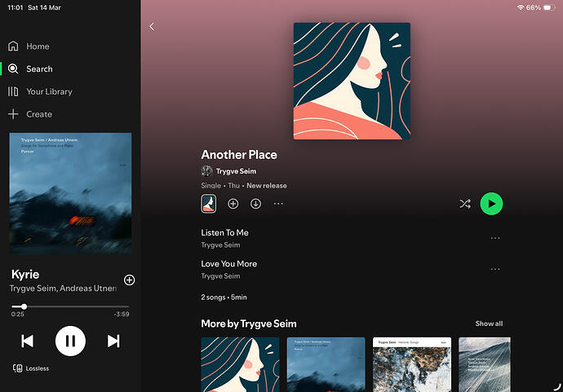
Task: Click the Wi-Fi icon in status bar
Action: pyautogui.click(x=521, y=7)
